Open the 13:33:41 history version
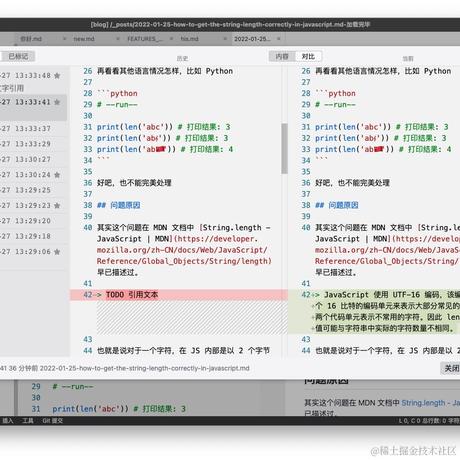Image resolution: width=460 pixels, height=460 pixels. 33,107
